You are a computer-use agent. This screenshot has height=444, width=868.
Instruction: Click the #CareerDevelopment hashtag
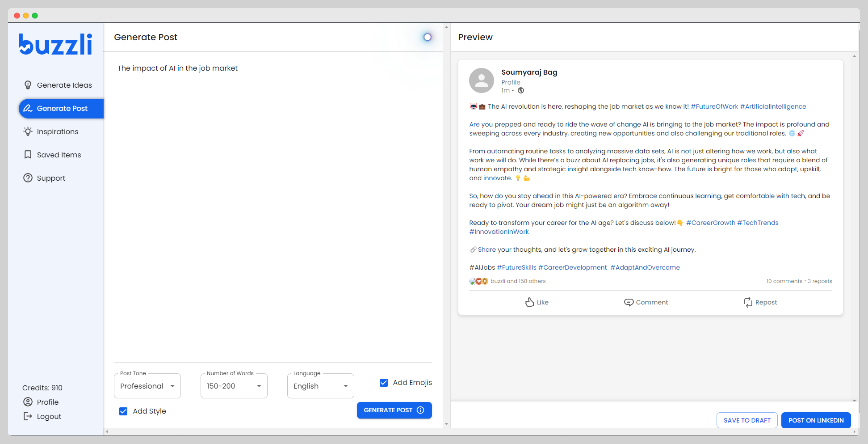click(573, 267)
